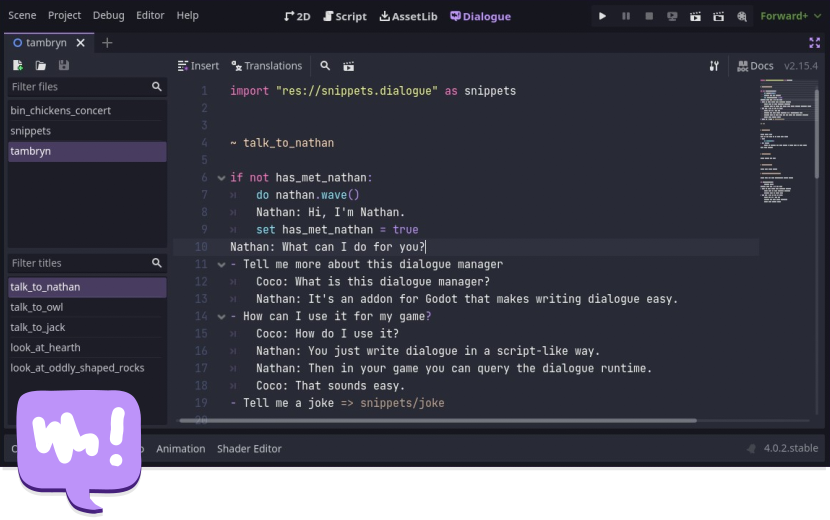Image resolution: width=830 pixels, height=520 pixels.
Task: Focus the Filter files field
Action: click(x=87, y=86)
